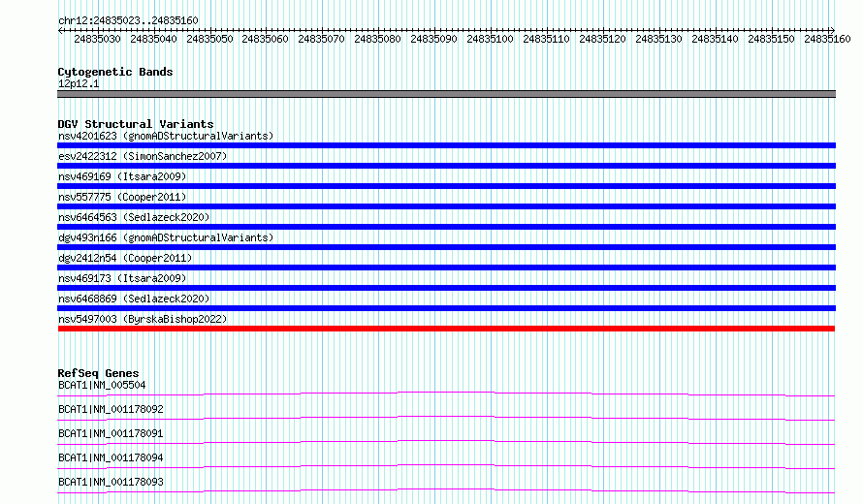Open variant label nsv4201623 (gnomADStructuralVariants)
863x504 pixels.
click(166, 136)
